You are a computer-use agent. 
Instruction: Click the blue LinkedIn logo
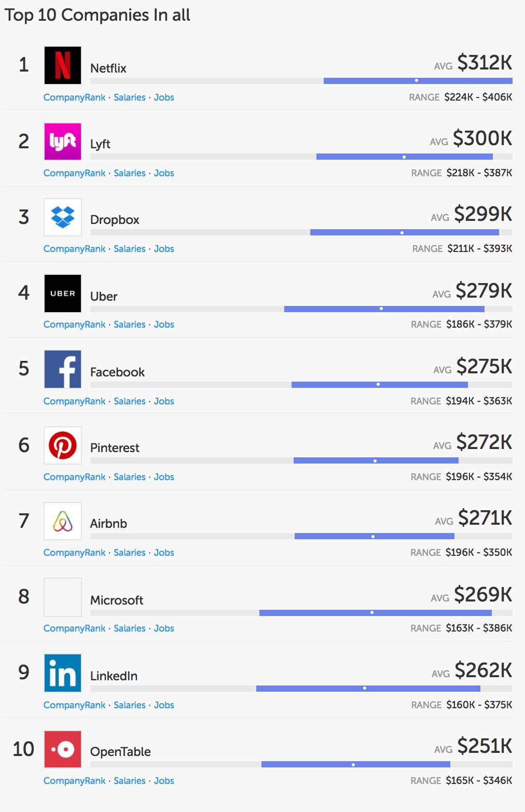(63, 673)
